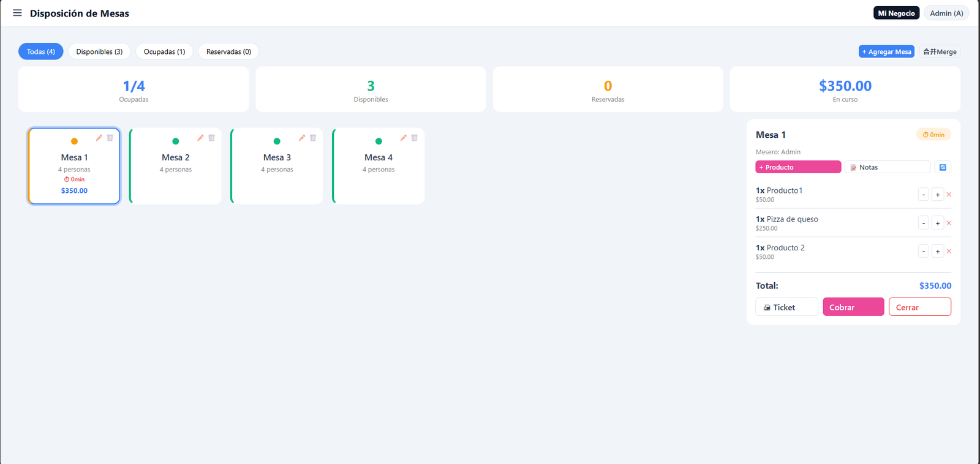Edit Mesa 1 with pencil icon
Screen dimensions: 980x464
pos(99,138)
